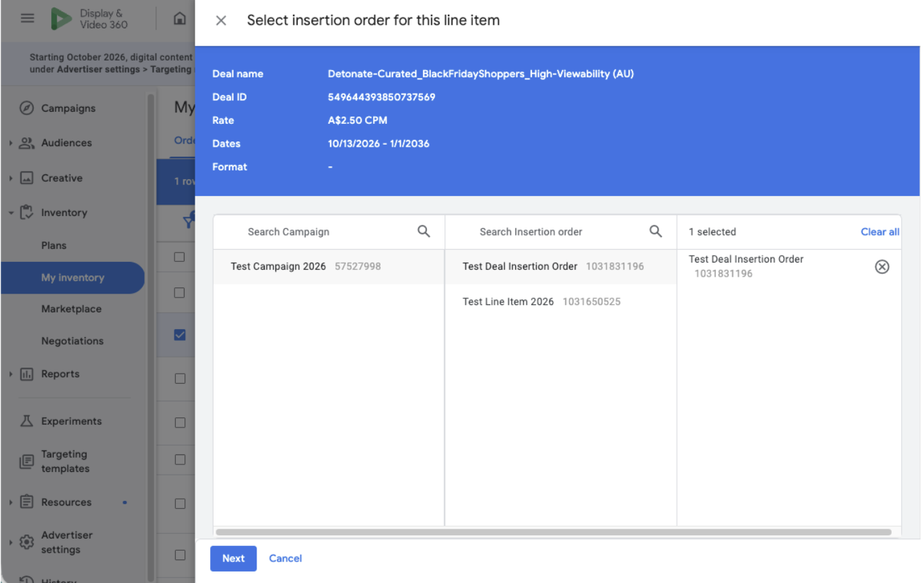Click the sidebar vertical scrollbar

[x=151, y=337]
